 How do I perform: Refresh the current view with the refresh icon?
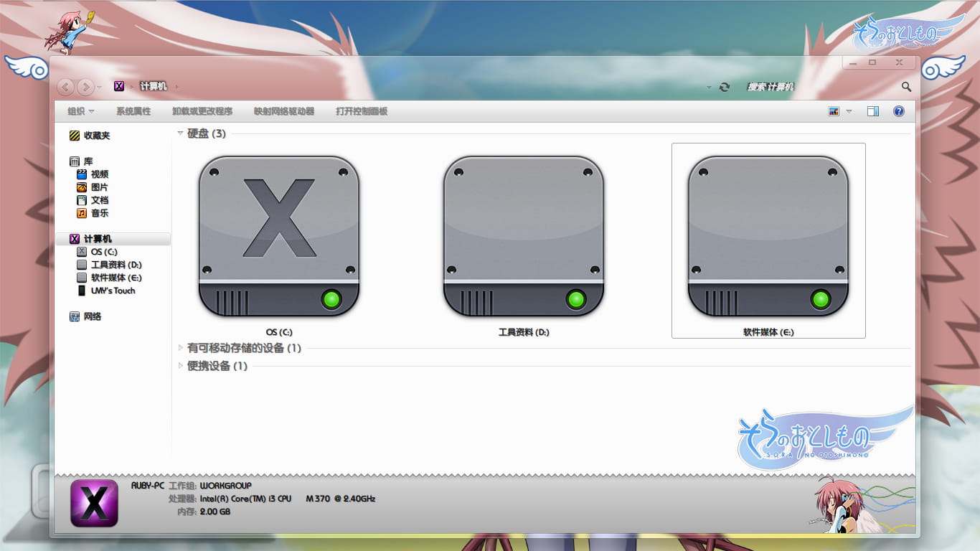pos(725,86)
